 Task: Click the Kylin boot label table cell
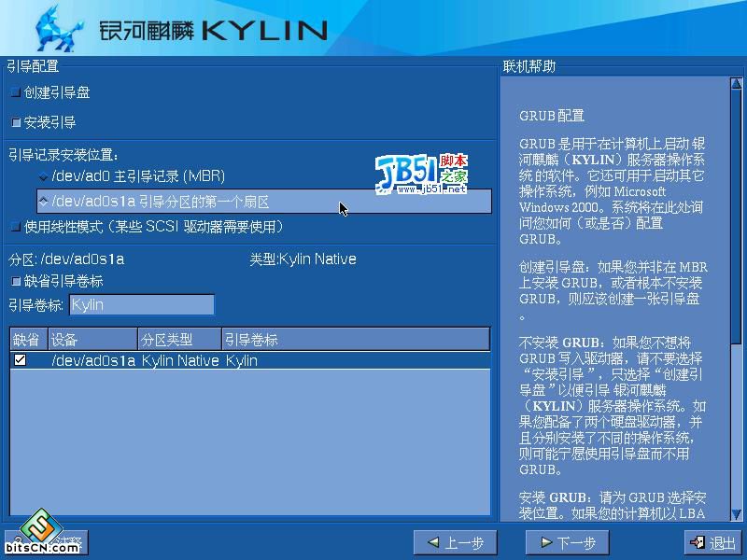[242, 360]
